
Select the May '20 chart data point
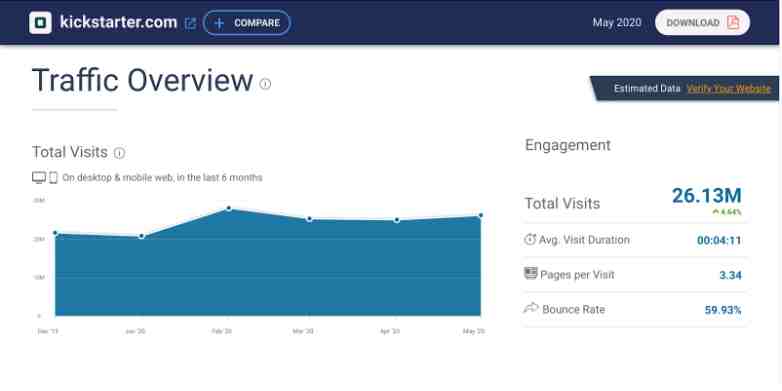tap(481, 215)
